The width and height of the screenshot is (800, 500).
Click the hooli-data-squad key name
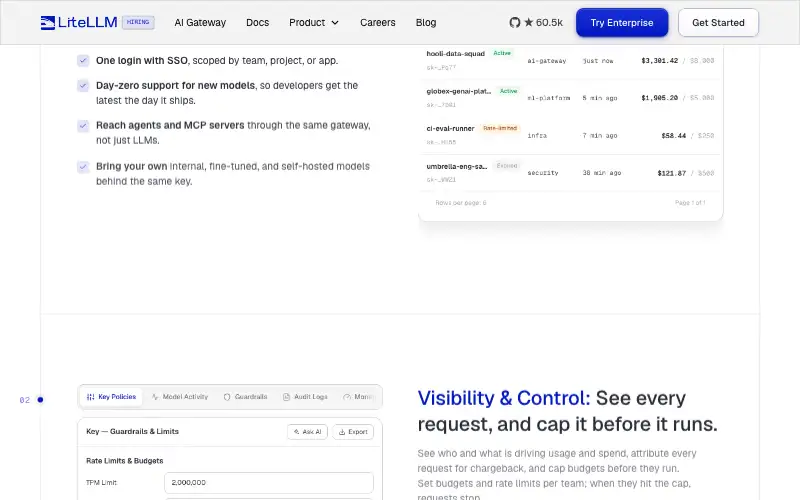click(456, 54)
